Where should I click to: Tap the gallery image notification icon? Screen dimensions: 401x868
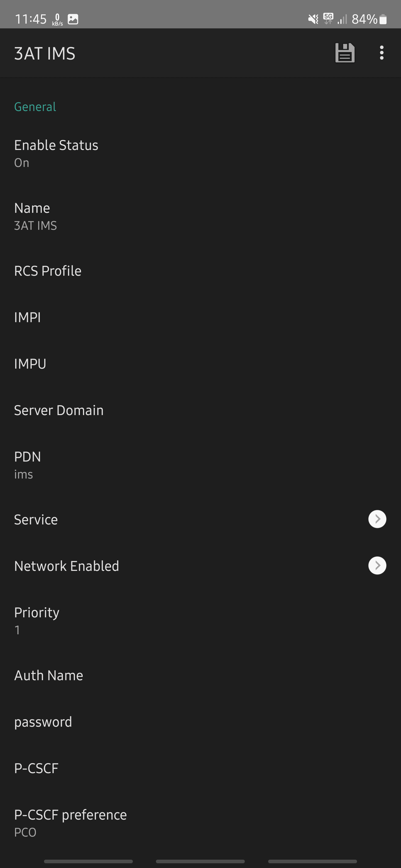pyautogui.click(x=73, y=19)
